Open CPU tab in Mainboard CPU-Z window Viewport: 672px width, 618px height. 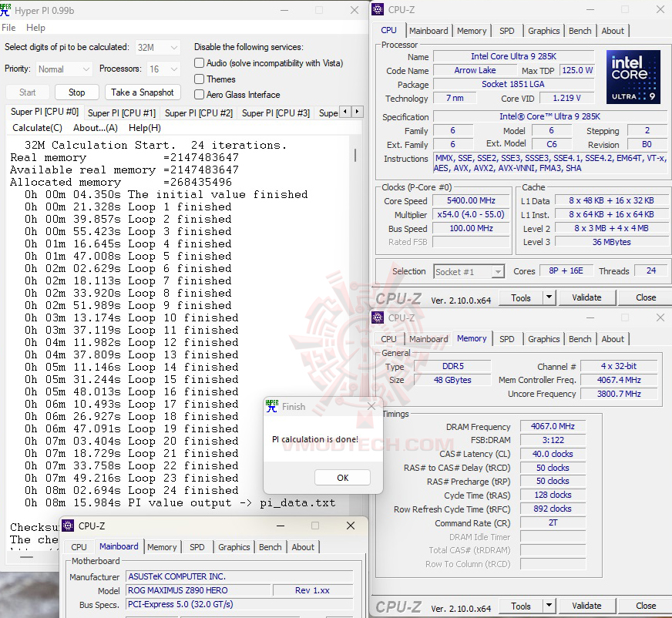[x=79, y=547]
